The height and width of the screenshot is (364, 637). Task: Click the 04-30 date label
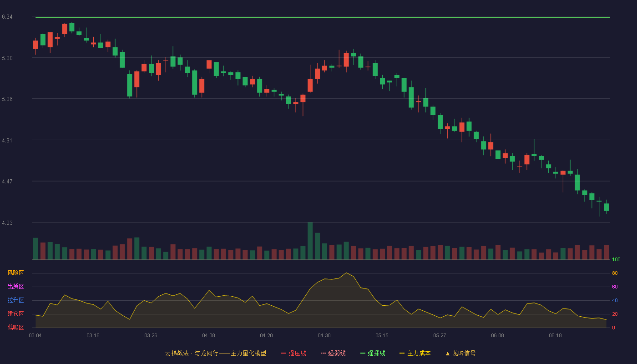click(x=324, y=335)
